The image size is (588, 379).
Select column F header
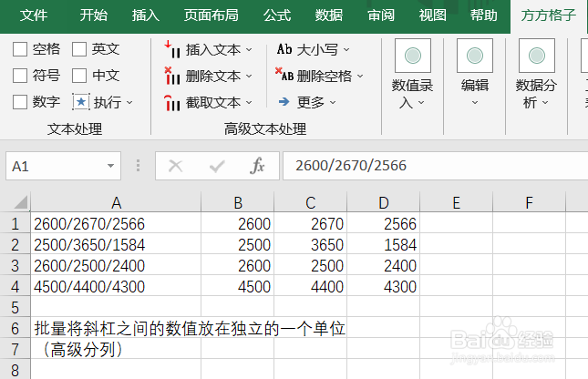[x=529, y=202]
